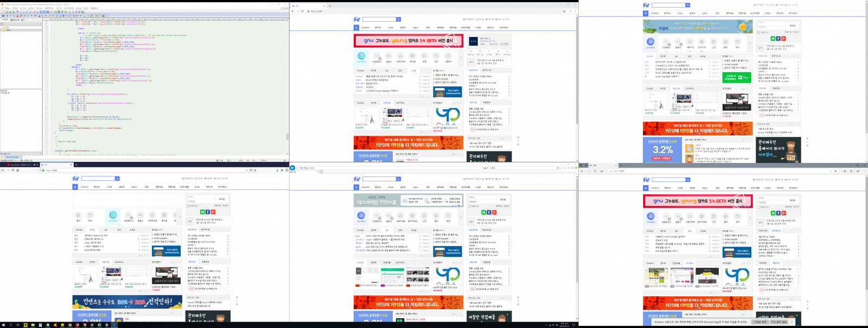The width and height of the screenshot is (868, 328).
Task: Expand icon carousel with right chevron in Chrome
Action: [461, 56]
